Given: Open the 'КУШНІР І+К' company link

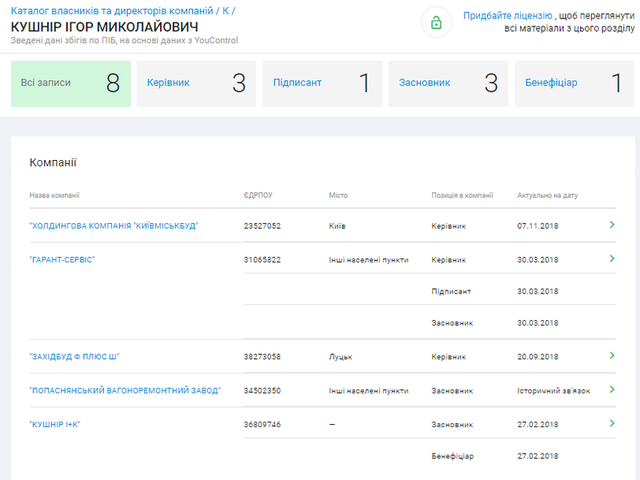Looking at the screenshot, I should 55,424.
